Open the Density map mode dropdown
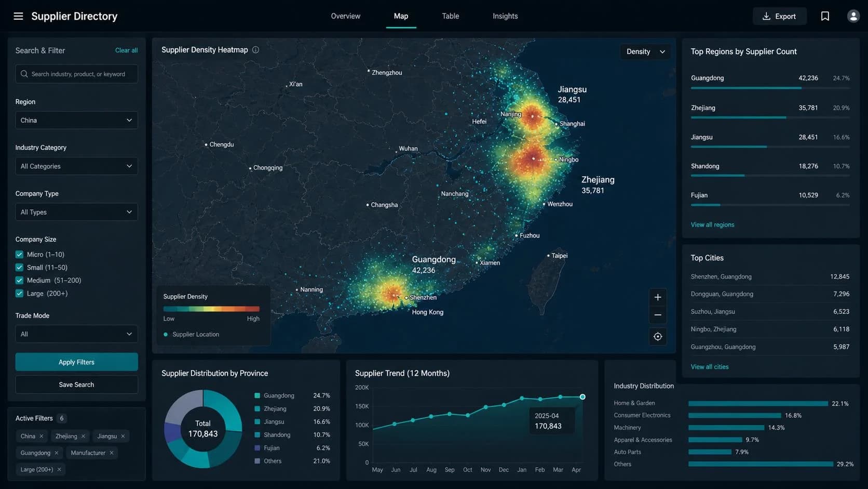Screen dimensions: 868x489 point(645,51)
